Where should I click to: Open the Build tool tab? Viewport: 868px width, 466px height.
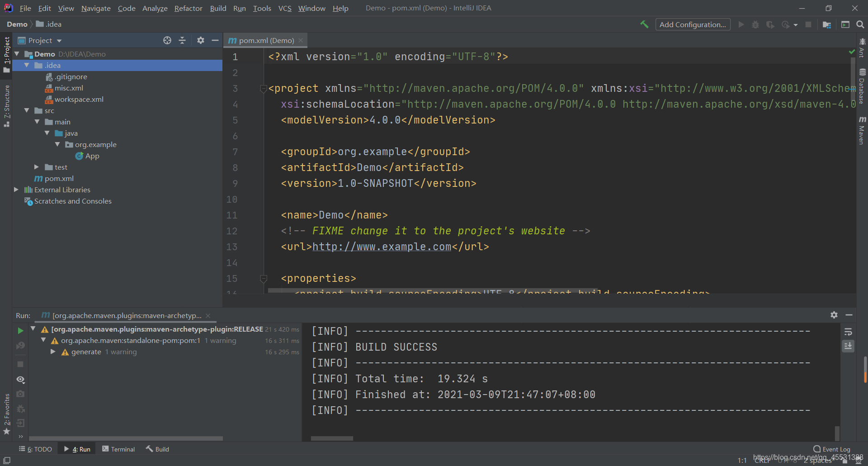tap(157, 449)
